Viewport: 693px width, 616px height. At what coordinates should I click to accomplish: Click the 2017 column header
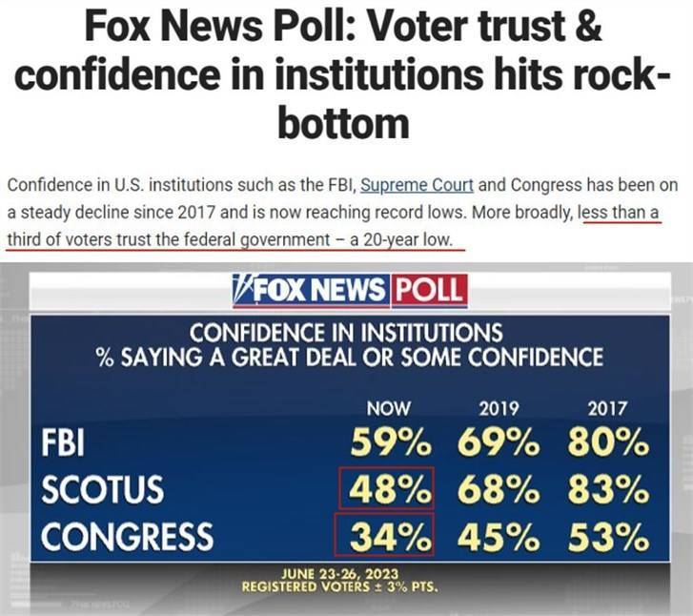coord(607,408)
